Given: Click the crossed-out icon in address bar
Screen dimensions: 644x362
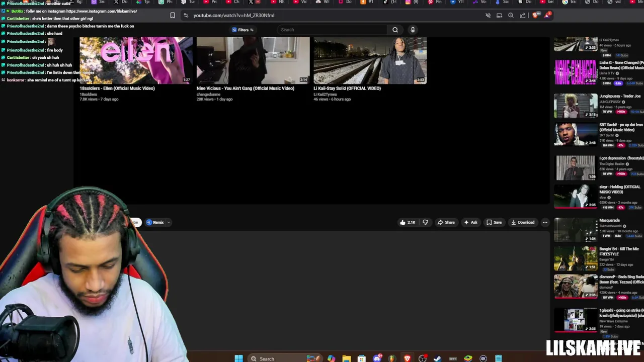Looking at the screenshot, I should 488,15.
